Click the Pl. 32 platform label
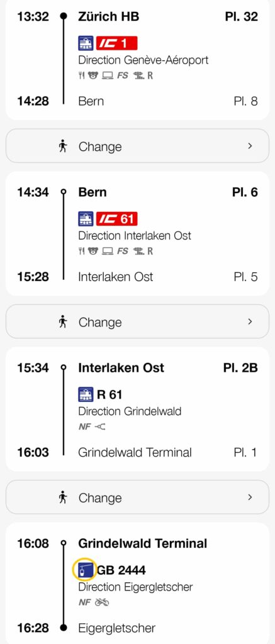Image resolution: width=275 pixels, height=644 pixels. tap(241, 17)
